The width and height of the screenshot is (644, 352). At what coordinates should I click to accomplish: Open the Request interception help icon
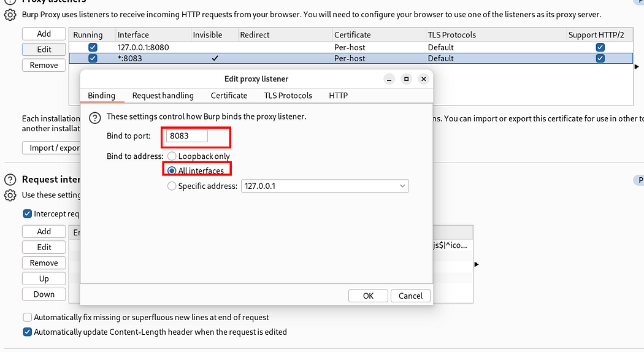pos(10,180)
